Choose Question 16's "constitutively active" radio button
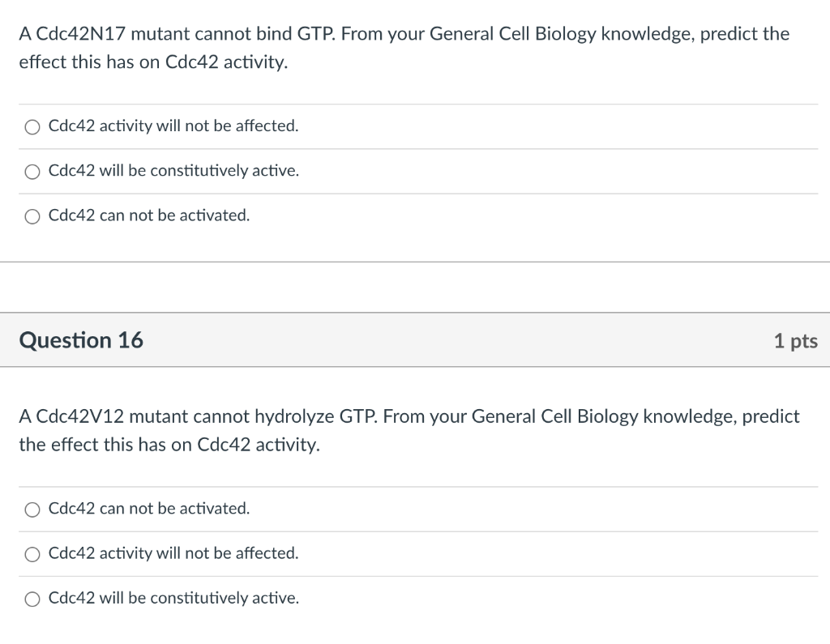The image size is (830, 644). point(32,599)
